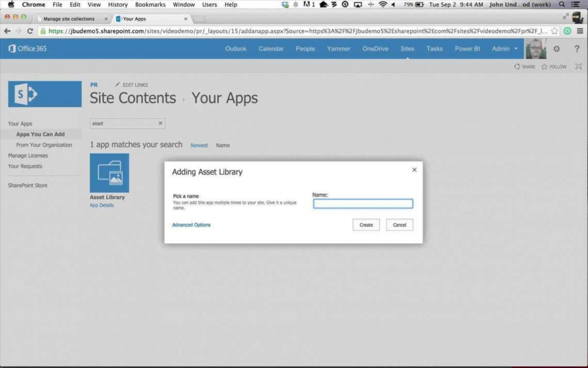
Task: Open Advanced Options link
Action: [x=191, y=225]
